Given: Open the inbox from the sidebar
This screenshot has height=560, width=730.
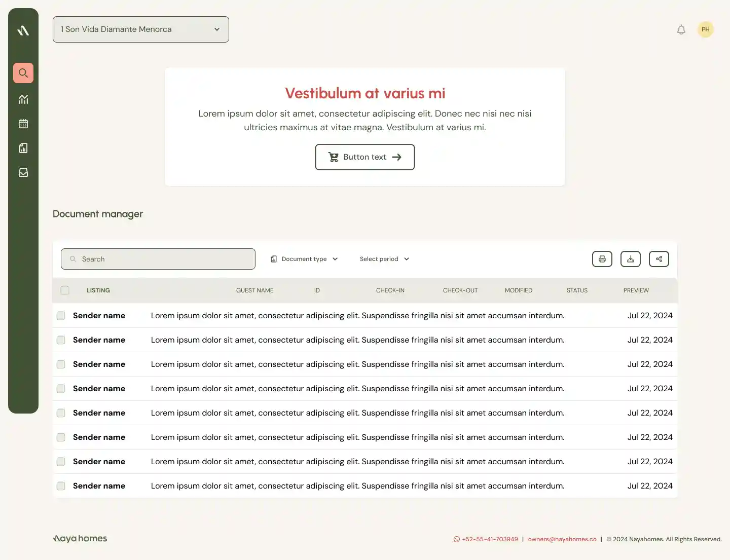Looking at the screenshot, I should point(23,172).
